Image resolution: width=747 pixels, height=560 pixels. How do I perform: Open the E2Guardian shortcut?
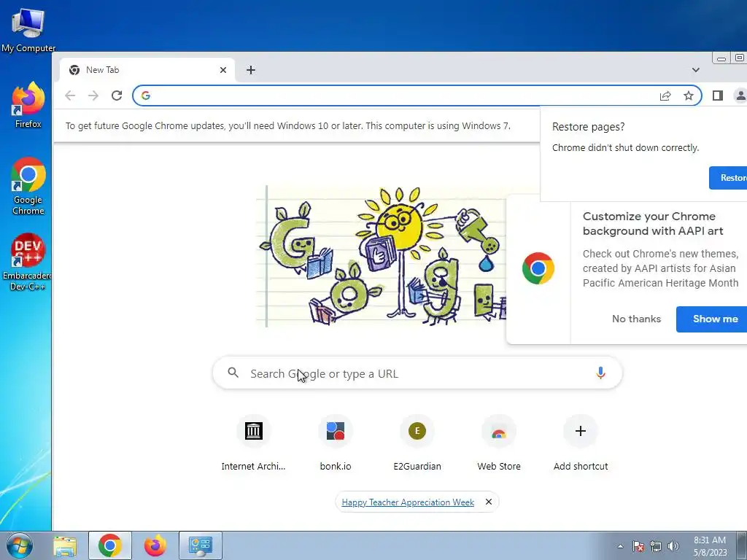417,443
